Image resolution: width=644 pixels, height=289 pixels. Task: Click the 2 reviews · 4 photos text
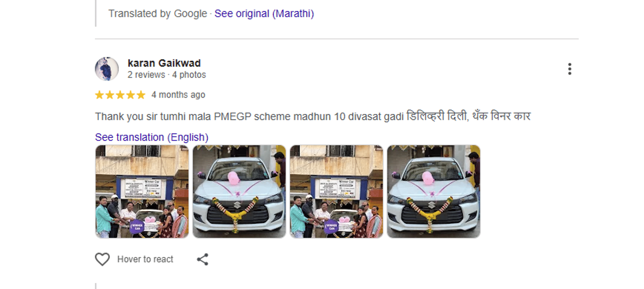pos(167,75)
